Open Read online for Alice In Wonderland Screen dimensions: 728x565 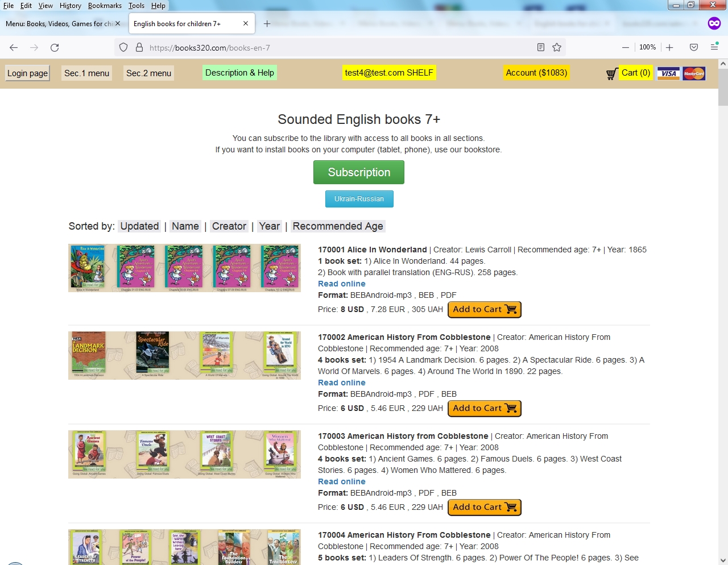(342, 284)
